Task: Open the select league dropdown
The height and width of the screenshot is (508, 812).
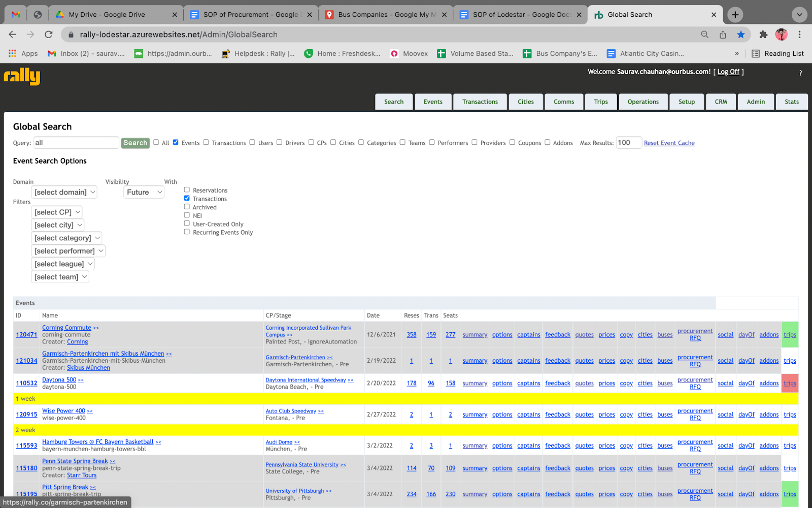Action: (x=63, y=264)
